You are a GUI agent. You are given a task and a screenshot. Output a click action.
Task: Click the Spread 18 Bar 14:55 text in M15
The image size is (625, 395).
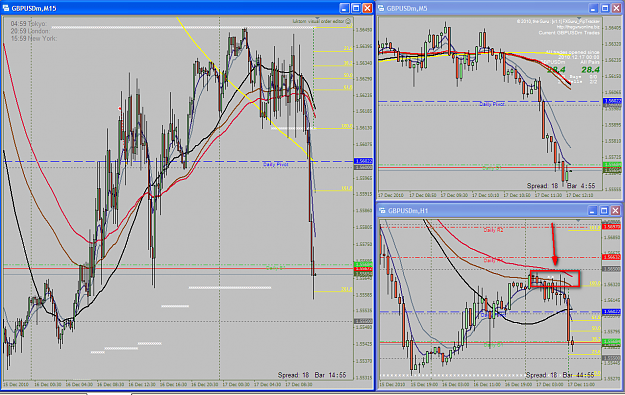312,375
